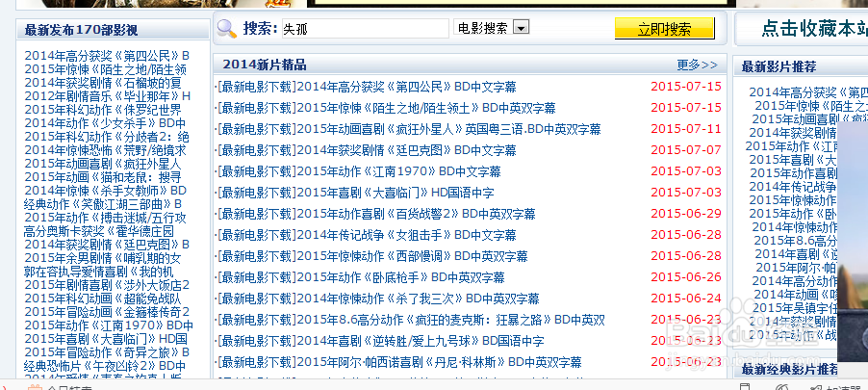Click the magnifying glass search icon

[x=227, y=28]
